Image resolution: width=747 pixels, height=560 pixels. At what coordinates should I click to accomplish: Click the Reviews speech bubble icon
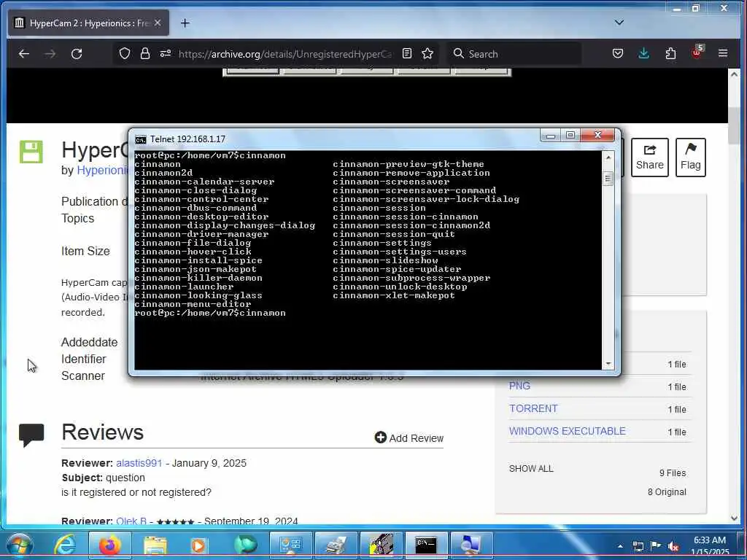tap(31, 435)
